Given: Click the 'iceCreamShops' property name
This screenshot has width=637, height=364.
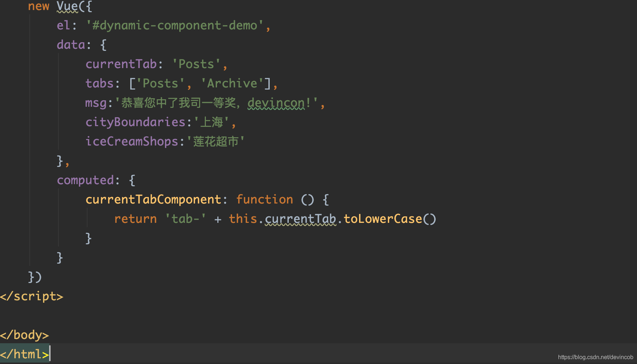Looking at the screenshot, I should [132, 142].
